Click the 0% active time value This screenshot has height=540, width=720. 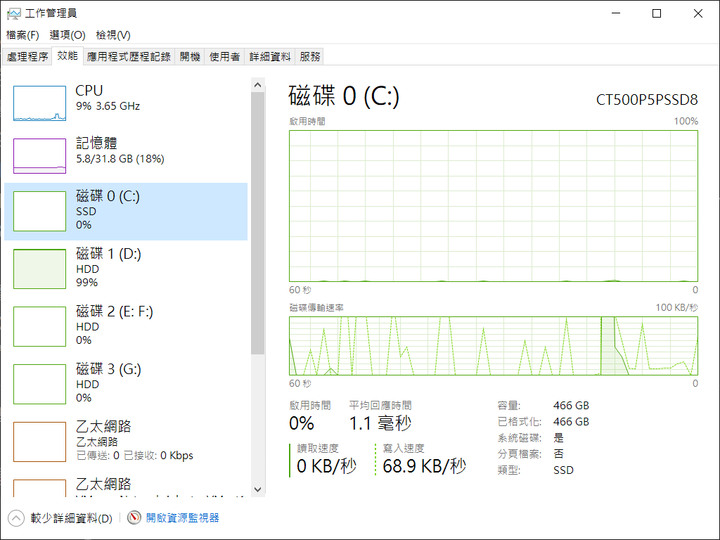pos(302,423)
